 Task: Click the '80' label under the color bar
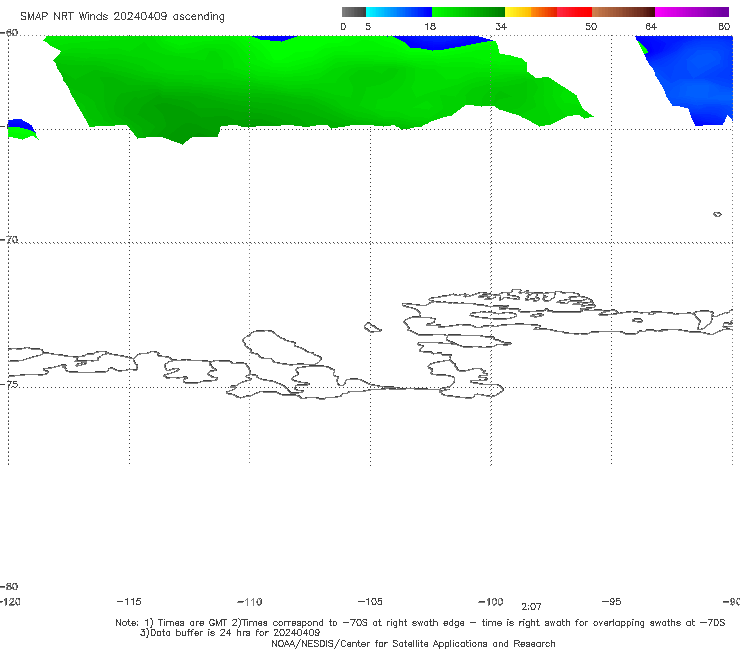point(724,26)
